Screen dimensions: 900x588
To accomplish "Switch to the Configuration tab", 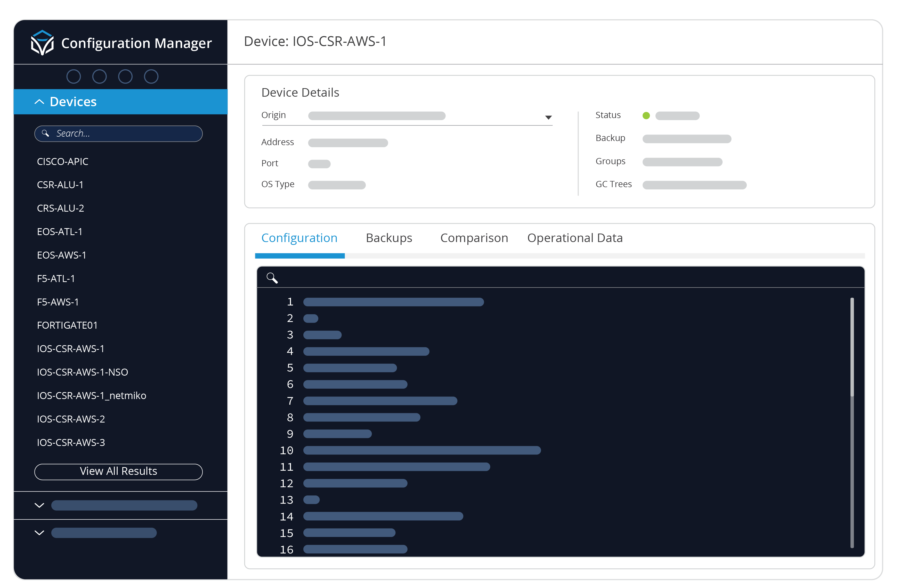I will click(299, 238).
